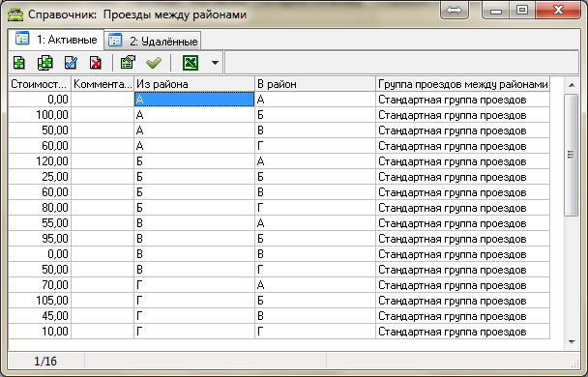Image resolution: width=588 pixels, height=377 pixels.
Task: Click the group cell in the 25,00 row
Action: [462, 177]
